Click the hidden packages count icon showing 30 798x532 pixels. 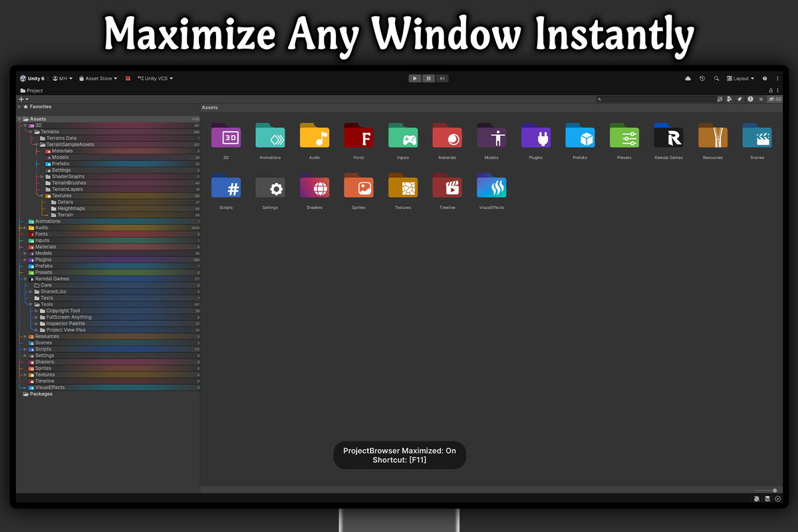click(775, 99)
